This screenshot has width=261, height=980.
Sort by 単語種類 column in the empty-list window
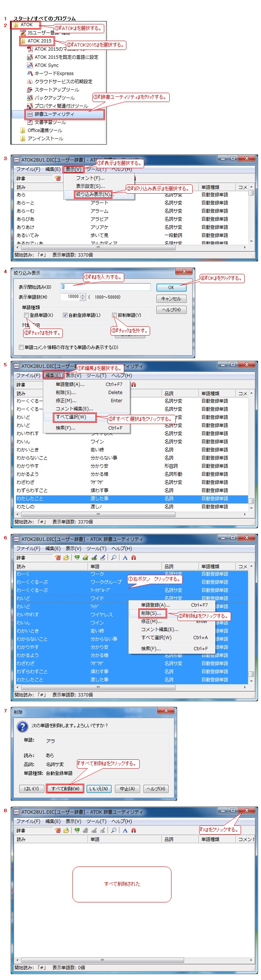click(217, 840)
